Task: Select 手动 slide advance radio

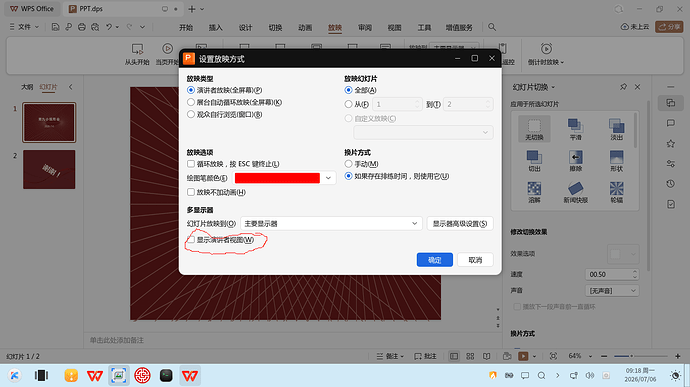Action: tap(349, 164)
